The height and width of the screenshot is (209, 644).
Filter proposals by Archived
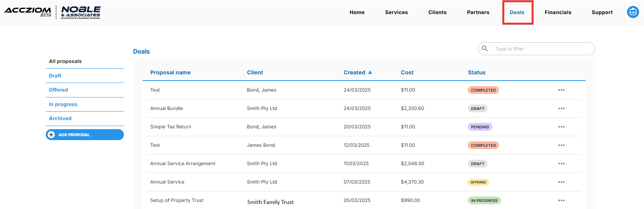tap(60, 119)
